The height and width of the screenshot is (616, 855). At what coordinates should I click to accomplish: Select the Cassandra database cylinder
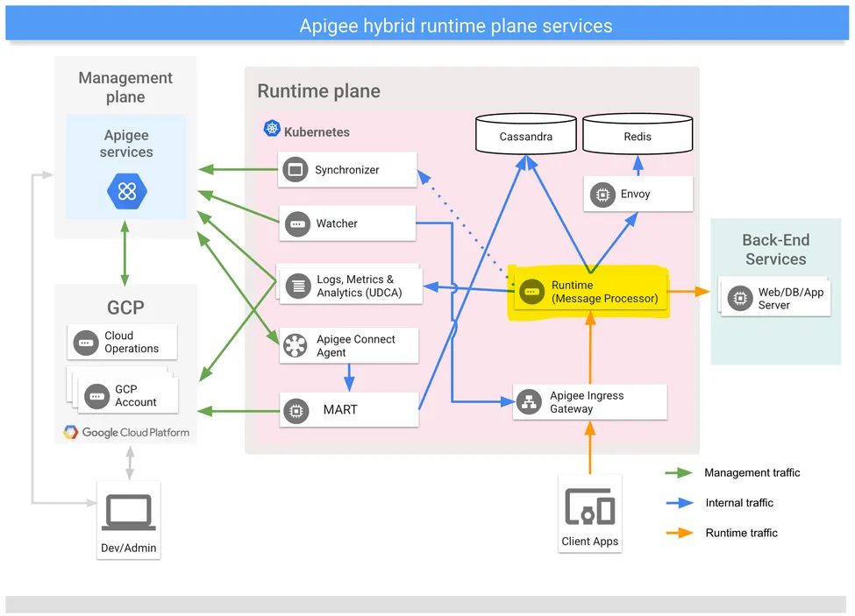526,133
